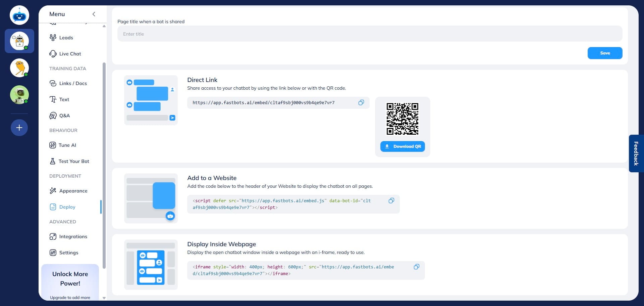644x306 pixels.
Task: Open Live Chat from the menu
Action: click(70, 54)
